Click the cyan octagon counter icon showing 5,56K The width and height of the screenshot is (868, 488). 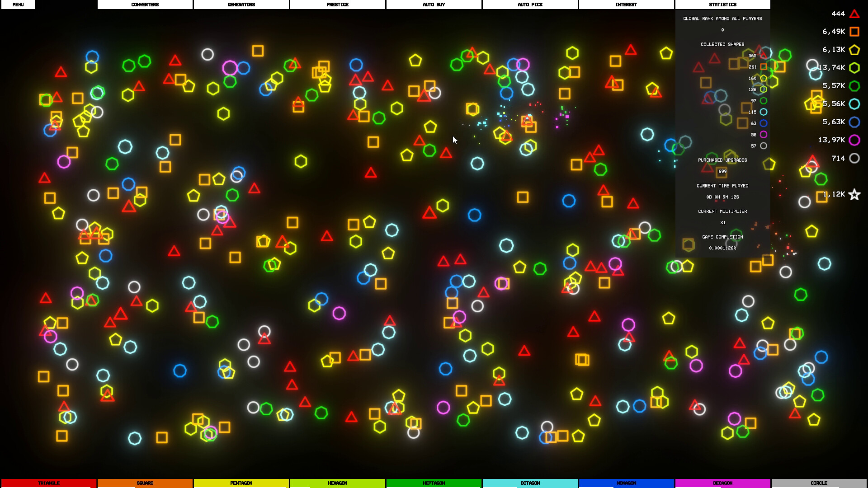pyautogui.click(x=854, y=104)
